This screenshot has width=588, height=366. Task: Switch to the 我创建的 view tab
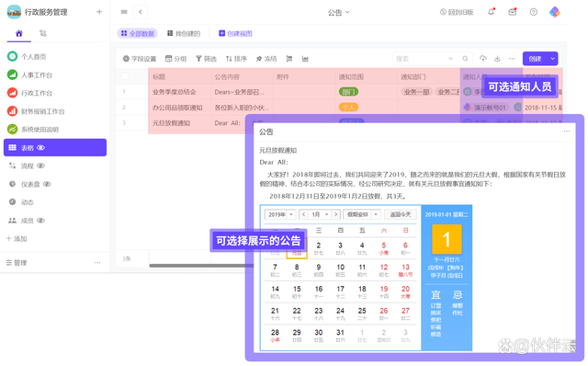(184, 33)
